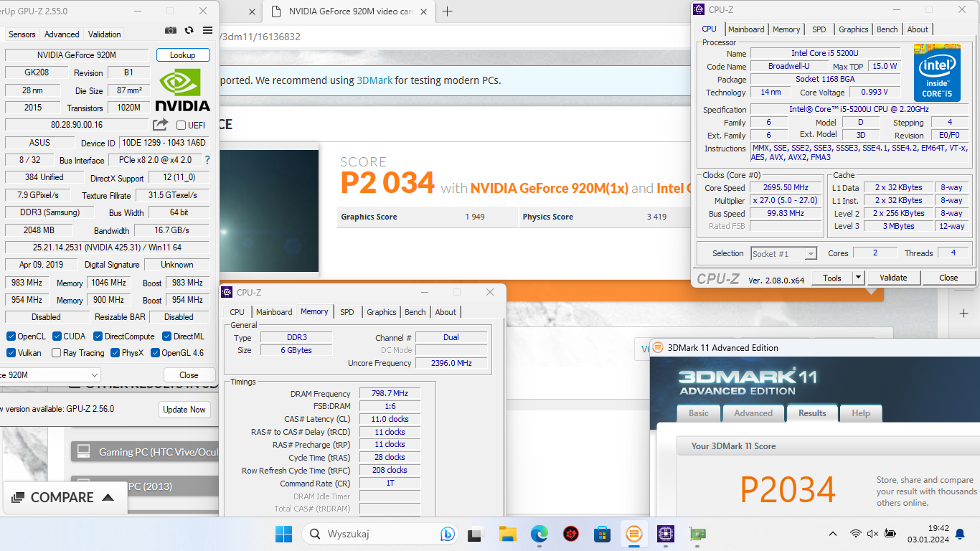The image size is (980, 551).
Task: Toggle the PhysX checkbox
Action: (115, 352)
